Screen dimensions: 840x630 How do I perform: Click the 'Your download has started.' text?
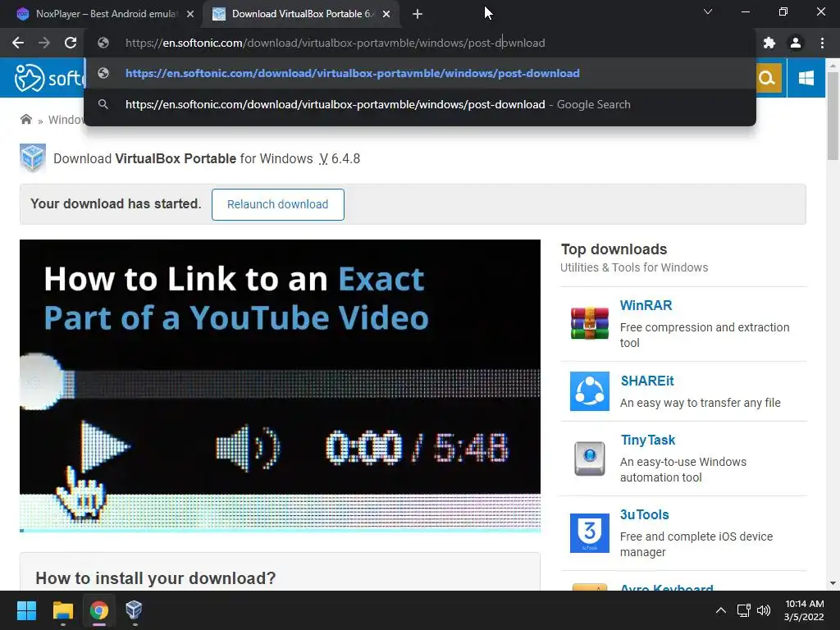[x=116, y=203]
